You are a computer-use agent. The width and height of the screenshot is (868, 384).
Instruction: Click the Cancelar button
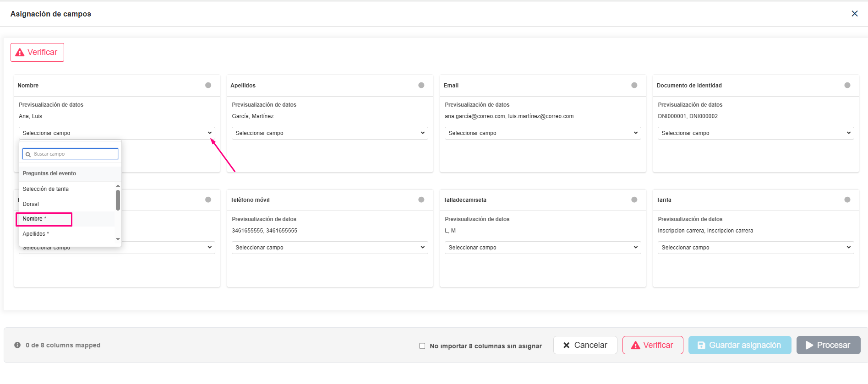(585, 345)
